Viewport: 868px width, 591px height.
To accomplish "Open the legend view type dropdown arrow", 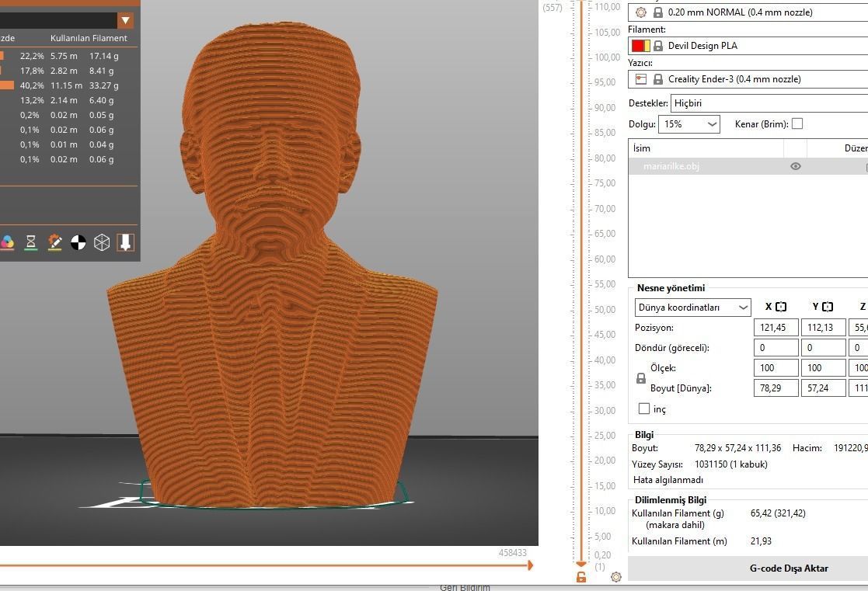I will pos(126,20).
